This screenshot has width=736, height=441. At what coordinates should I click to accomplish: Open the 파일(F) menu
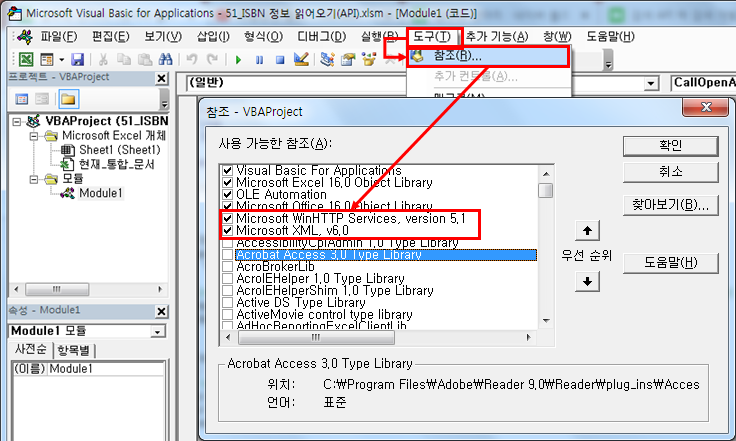59,37
